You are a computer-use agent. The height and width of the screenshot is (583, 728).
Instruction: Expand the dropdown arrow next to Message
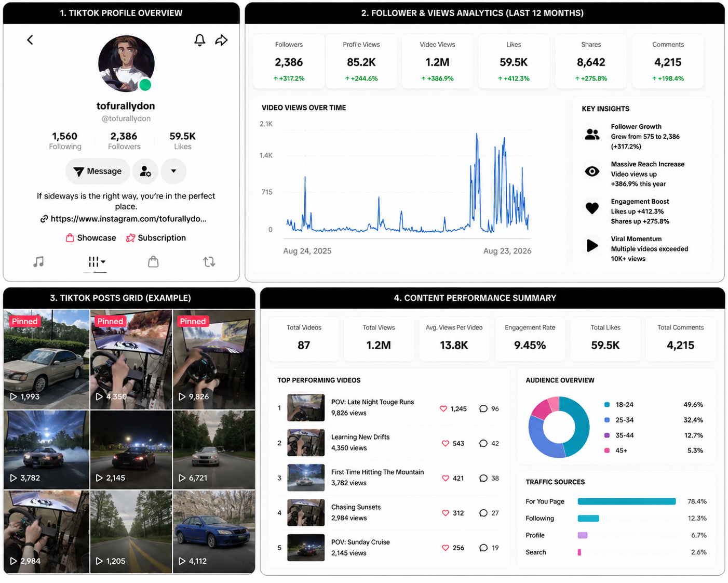coord(173,171)
